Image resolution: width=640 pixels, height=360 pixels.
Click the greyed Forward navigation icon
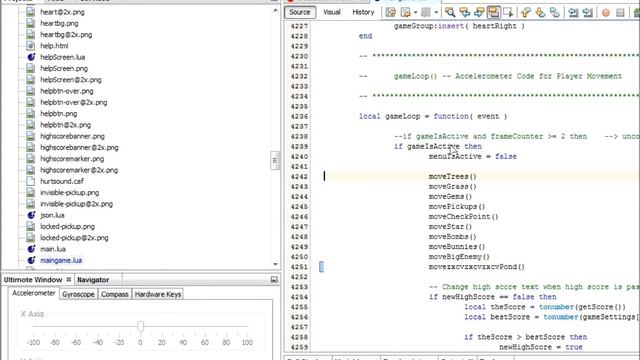click(426, 12)
